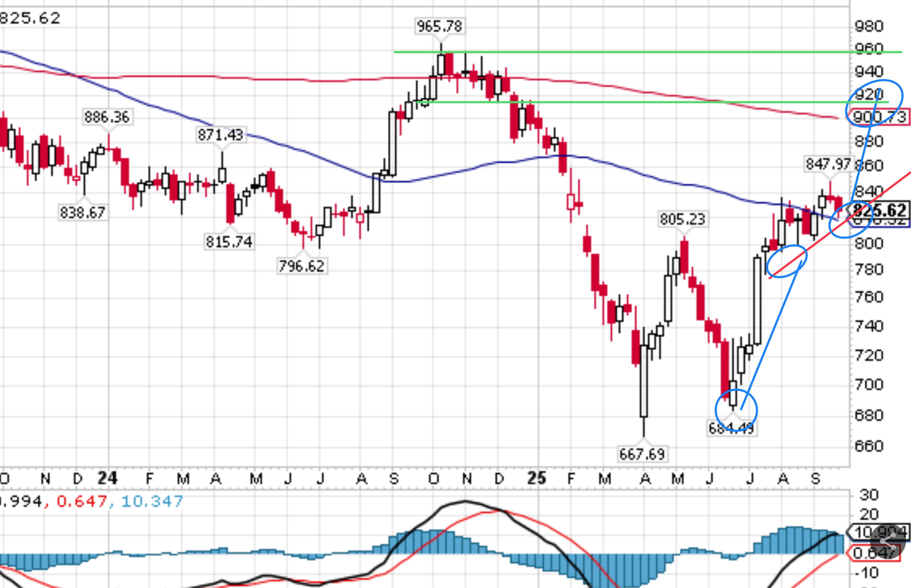Select the F month label right after year 24

149,479
